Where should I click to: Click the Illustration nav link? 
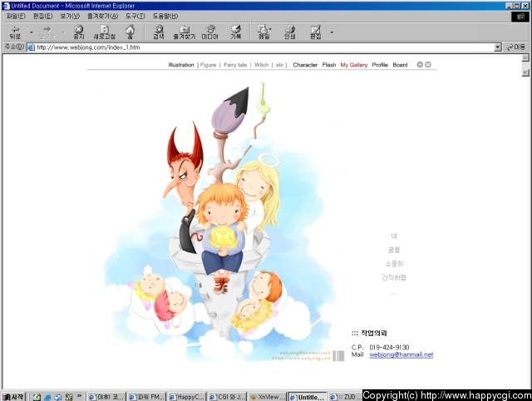point(181,65)
